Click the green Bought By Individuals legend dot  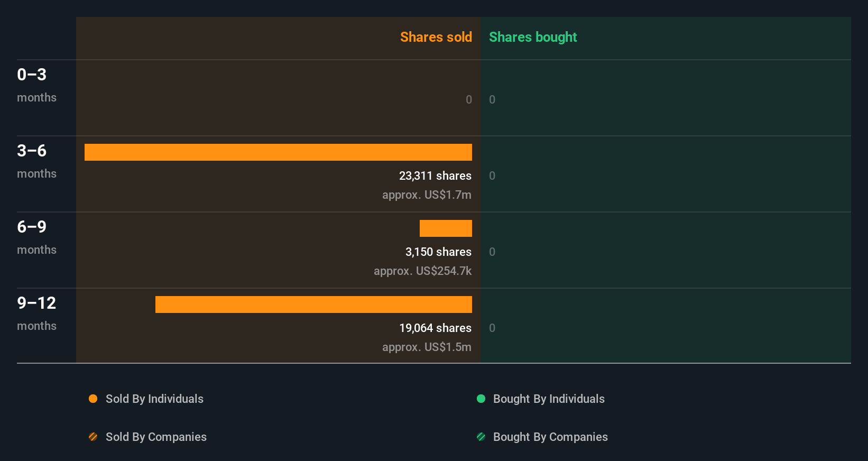point(481,399)
